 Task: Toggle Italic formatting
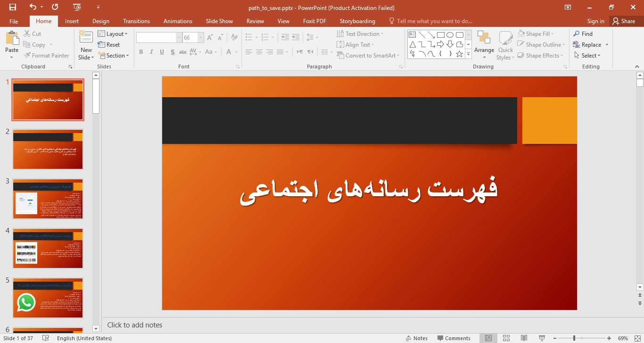point(151,52)
